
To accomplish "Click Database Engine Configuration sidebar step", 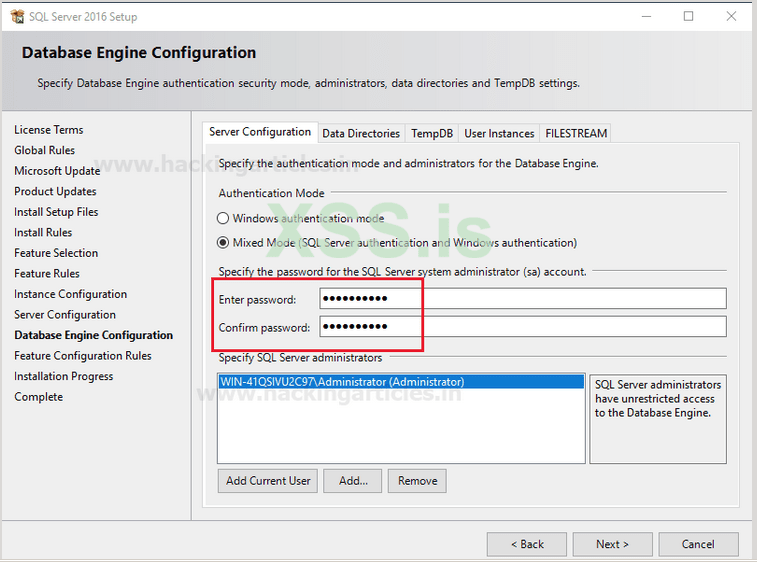I will (93, 335).
